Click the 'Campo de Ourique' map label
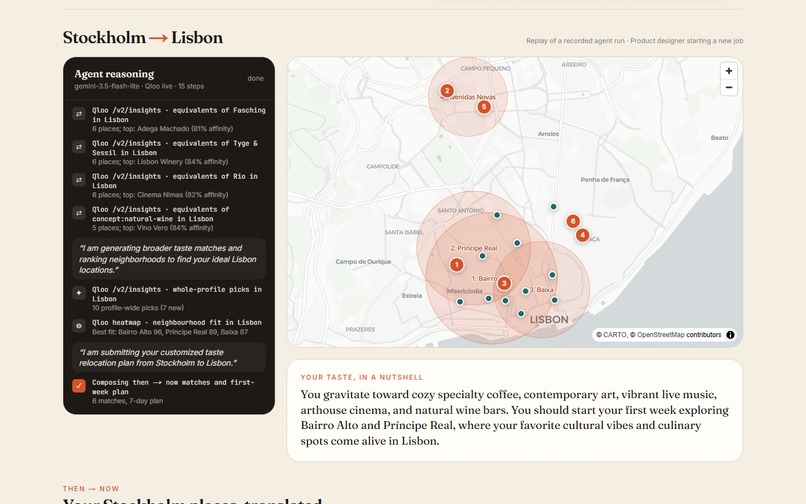 point(363,262)
